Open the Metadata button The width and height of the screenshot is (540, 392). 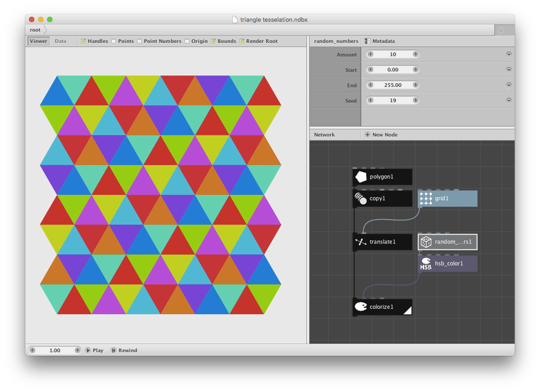coord(380,41)
